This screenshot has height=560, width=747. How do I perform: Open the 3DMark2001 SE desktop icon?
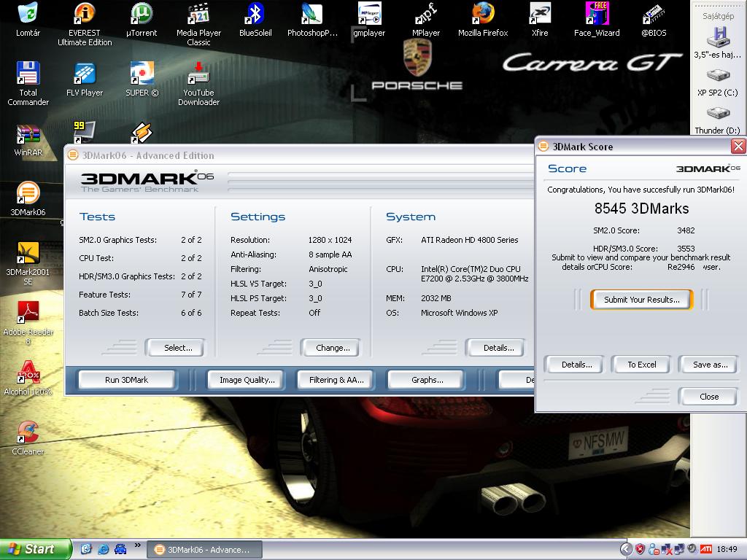point(28,263)
